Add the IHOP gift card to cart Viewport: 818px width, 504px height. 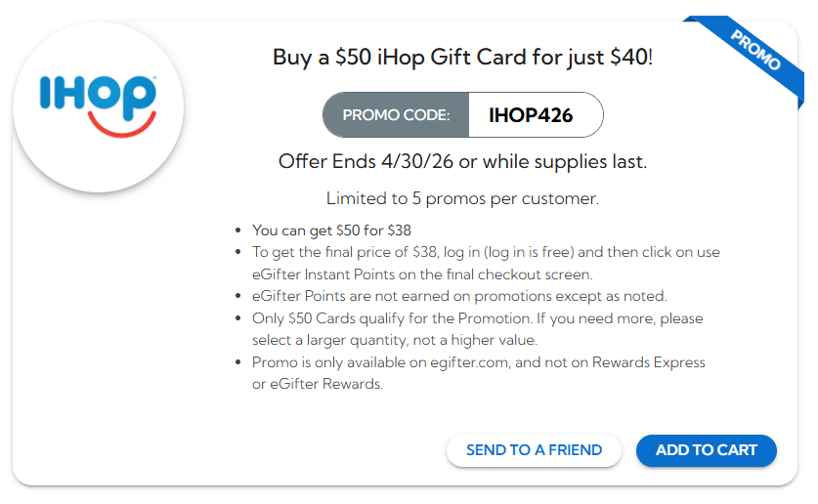tap(706, 450)
